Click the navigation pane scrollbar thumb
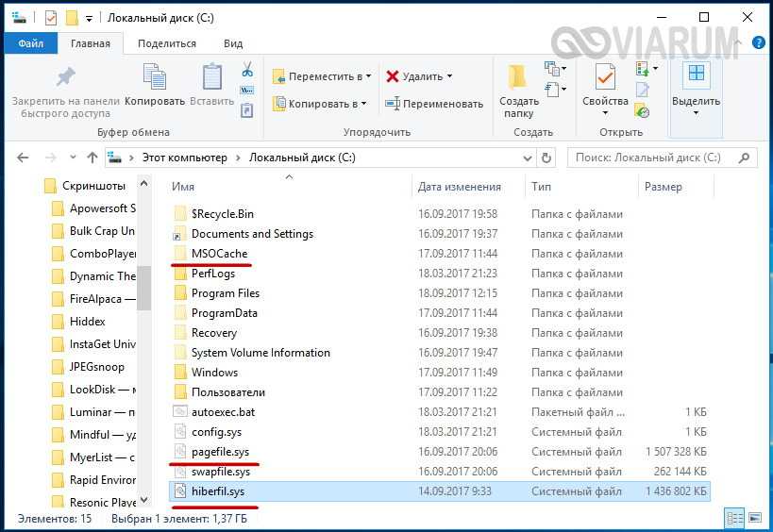The width and height of the screenshot is (773, 532). click(144, 289)
